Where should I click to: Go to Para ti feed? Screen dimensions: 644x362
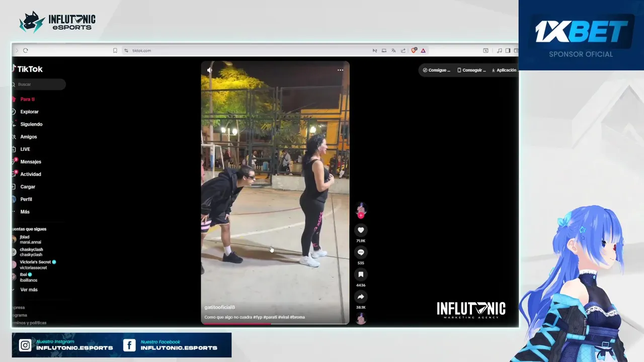pos(27,99)
